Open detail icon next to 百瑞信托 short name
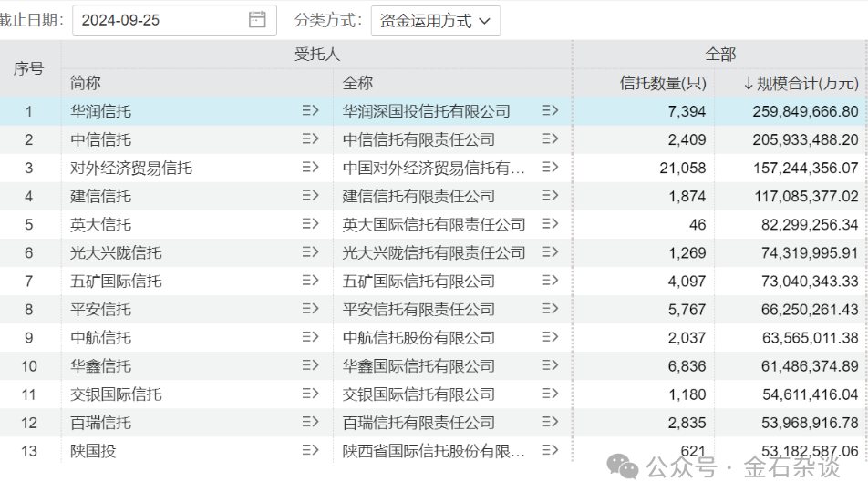 [311, 423]
